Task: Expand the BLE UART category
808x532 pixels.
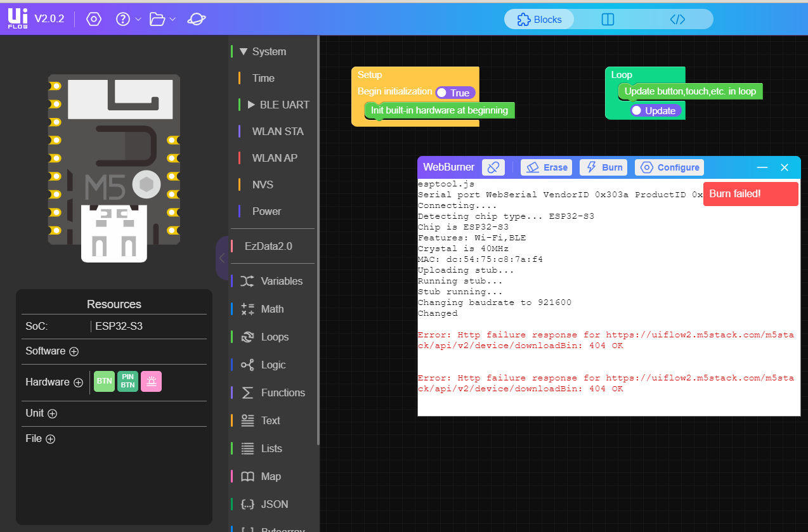Action: tap(251, 105)
